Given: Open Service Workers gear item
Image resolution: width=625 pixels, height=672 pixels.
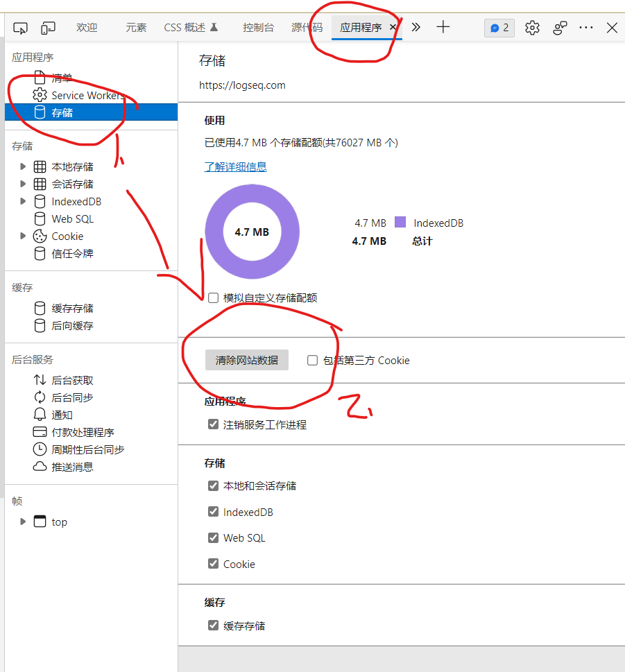Looking at the screenshot, I should (x=78, y=95).
